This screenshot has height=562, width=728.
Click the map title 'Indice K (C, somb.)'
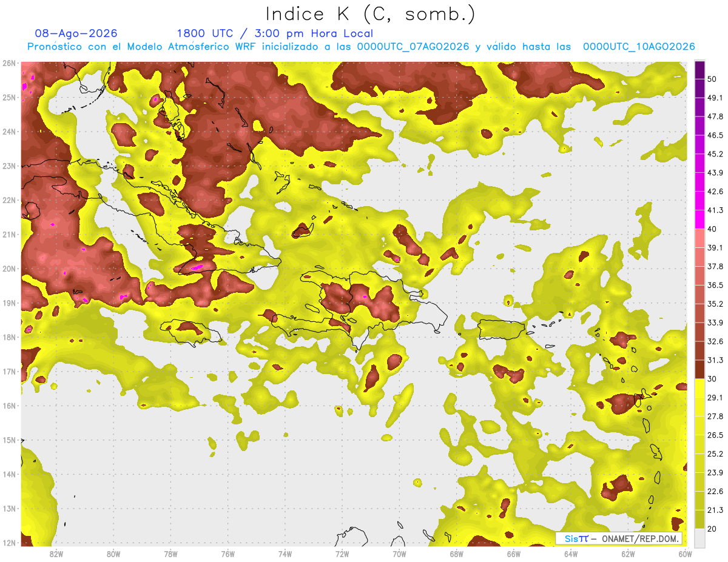point(371,14)
